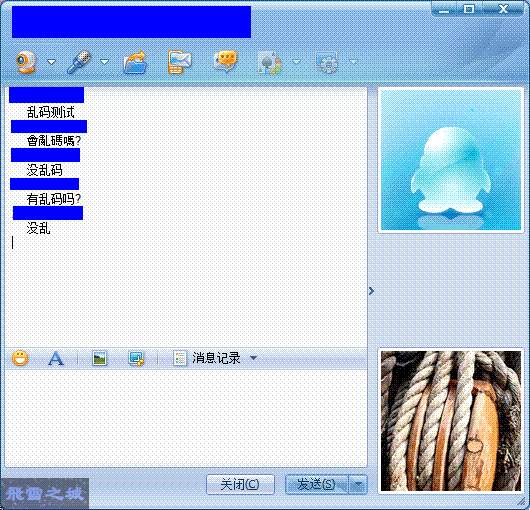Insert a picture into the message
This screenshot has height=510, width=530.
click(100, 358)
